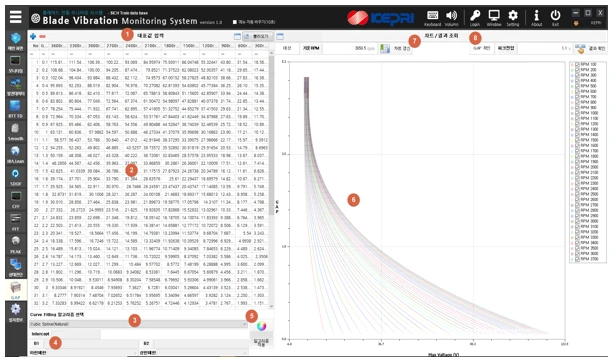Open Login via the key icon

click(x=475, y=18)
